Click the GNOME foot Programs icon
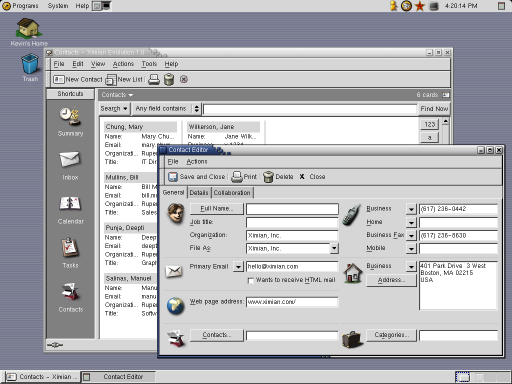This screenshot has width=512, height=384. [6, 6]
